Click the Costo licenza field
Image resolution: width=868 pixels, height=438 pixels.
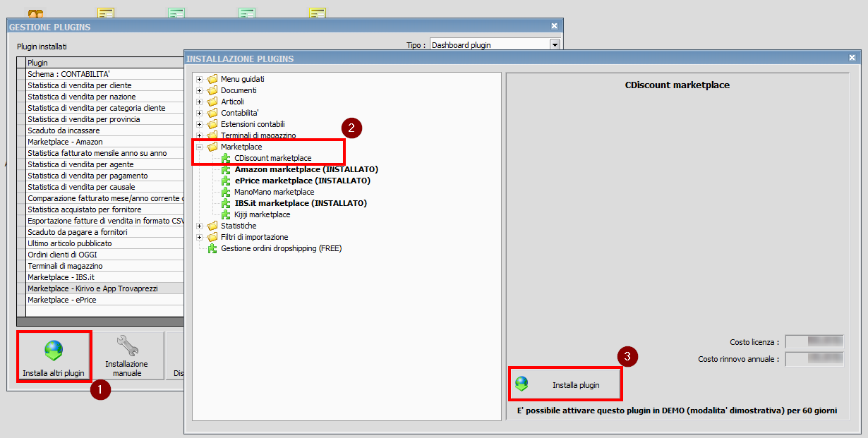814,342
